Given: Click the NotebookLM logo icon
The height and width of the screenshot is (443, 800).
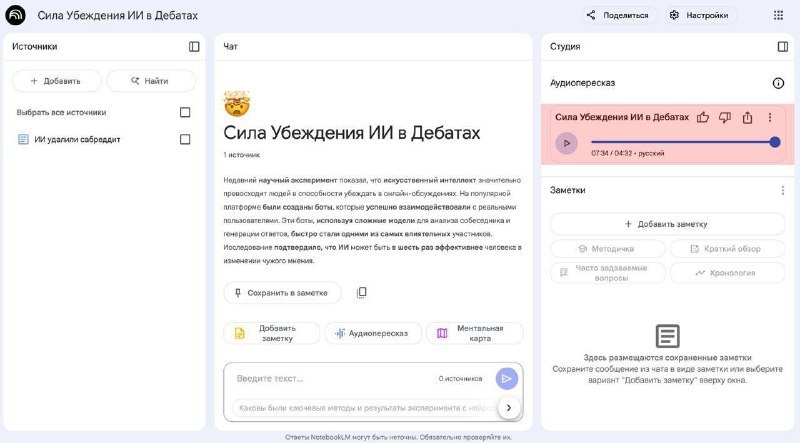Looking at the screenshot, I should (15, 15).
